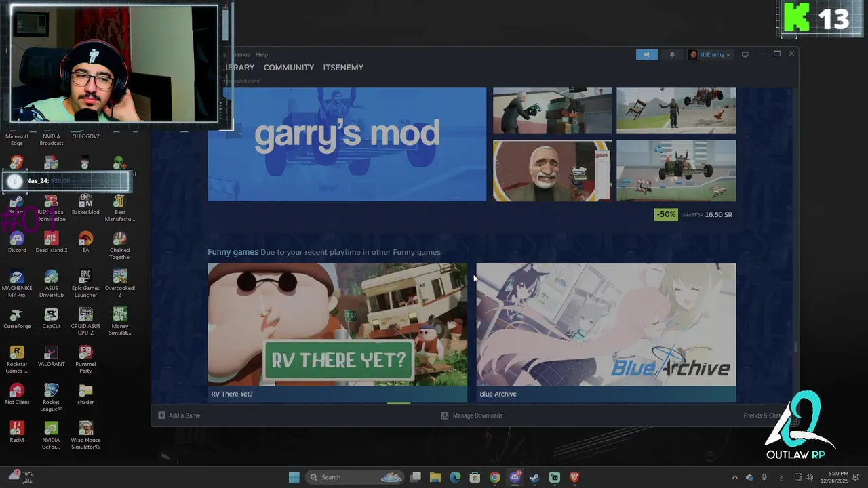Open CurseForge desktop shortcut
The width and height of the screenshot is (868, 488).
click(x=17, y=318)
